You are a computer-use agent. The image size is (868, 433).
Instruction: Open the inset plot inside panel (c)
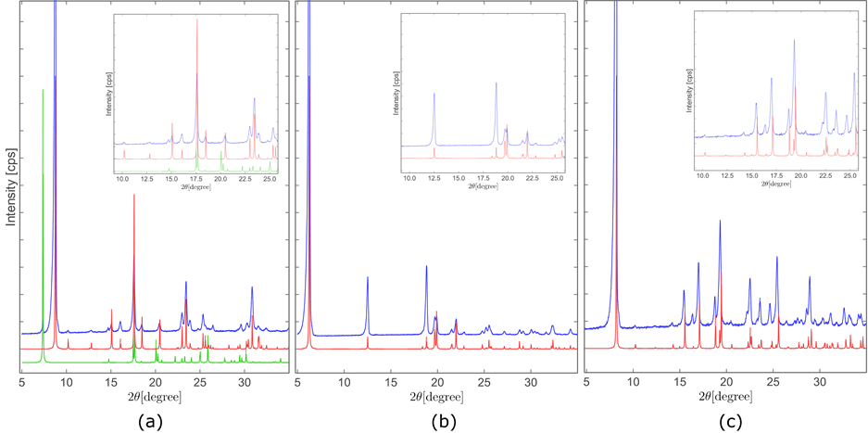click(776, 90)
